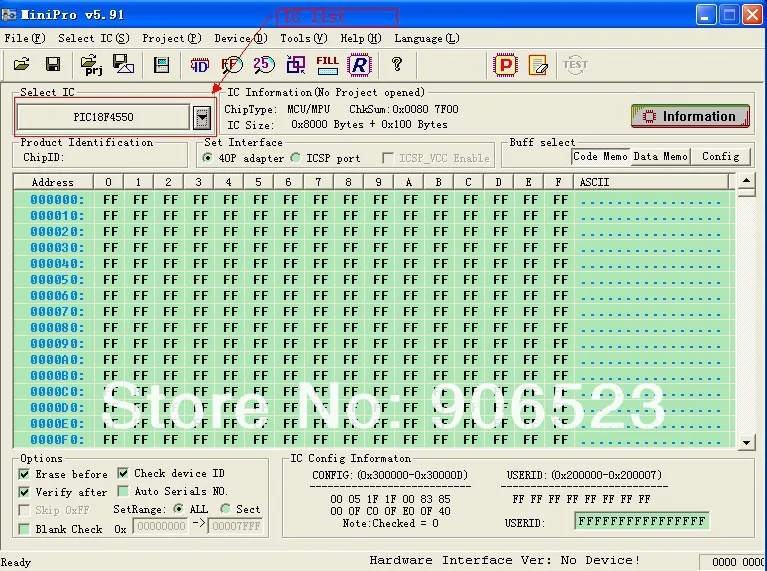Click the PIC18F4550 IC selection field
Screen dimensions: 767x571
[x=103, y=117]
